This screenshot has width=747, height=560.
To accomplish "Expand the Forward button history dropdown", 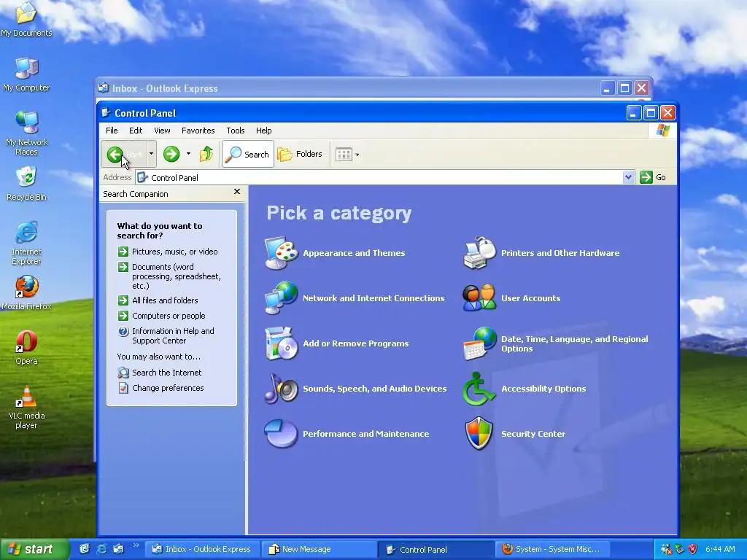I will coord(189,154).
